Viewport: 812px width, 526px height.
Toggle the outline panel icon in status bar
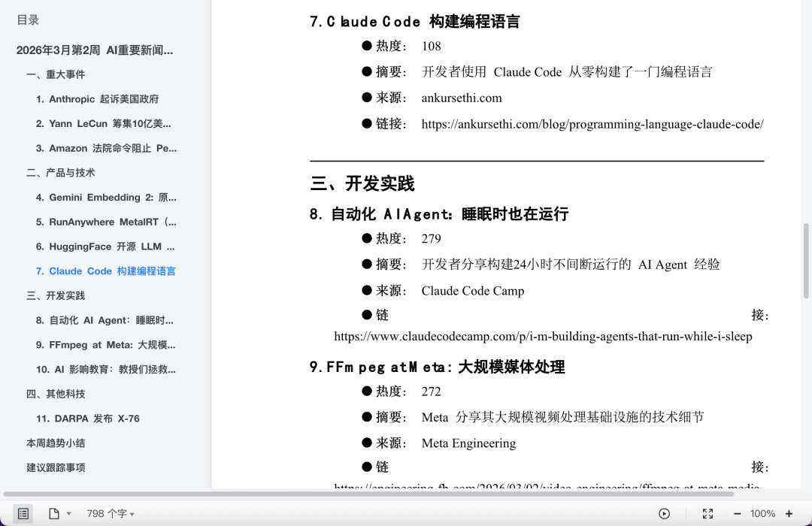tap(23, 513)
